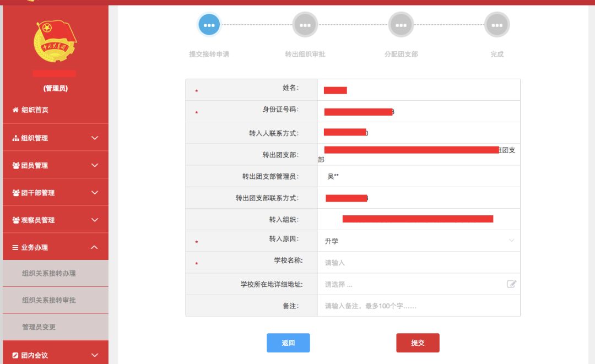Select the 业务办理 menu icon
The image size is (595, 364).
pos(17,247)
